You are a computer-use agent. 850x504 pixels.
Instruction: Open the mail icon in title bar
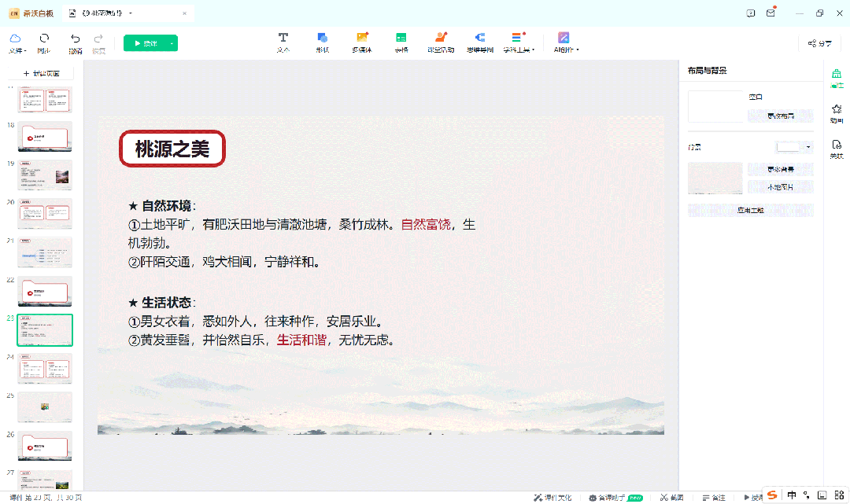(x=771, y=13)
